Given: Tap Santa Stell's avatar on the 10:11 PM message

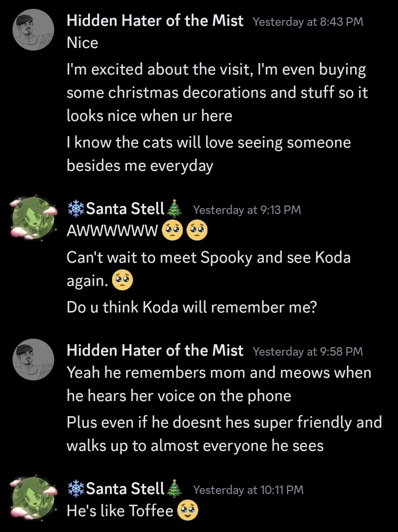Looking at the screenshot, I should [34, 498].
